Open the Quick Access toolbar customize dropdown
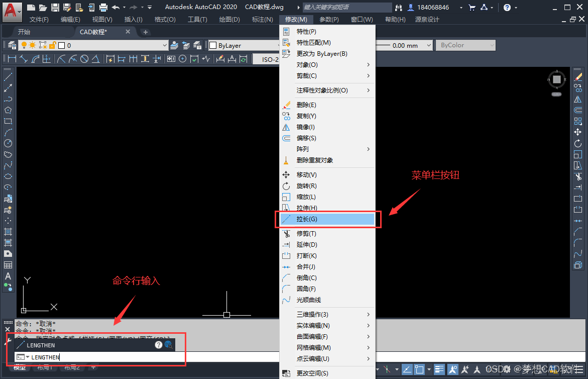The width and height of the screenshot is (588, 379). point(150,8)
